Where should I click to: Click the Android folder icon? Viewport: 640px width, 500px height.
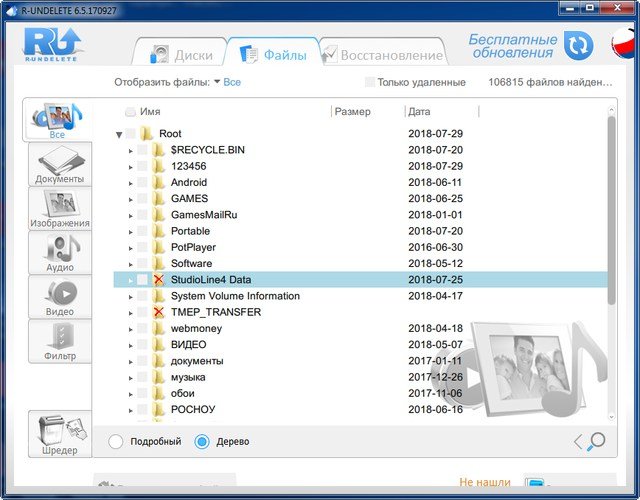pos(158,182)
